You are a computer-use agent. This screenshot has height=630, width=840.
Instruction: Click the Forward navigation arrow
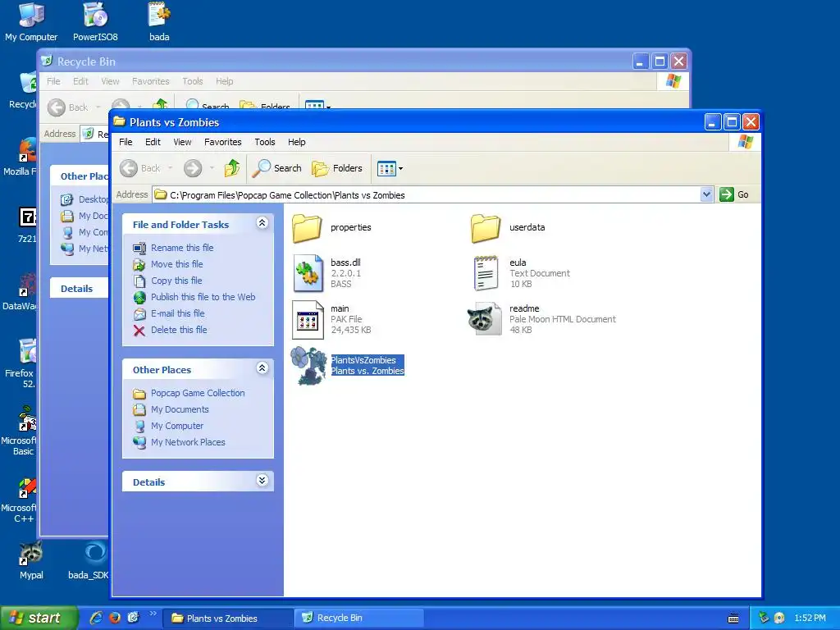pos(193,168)
